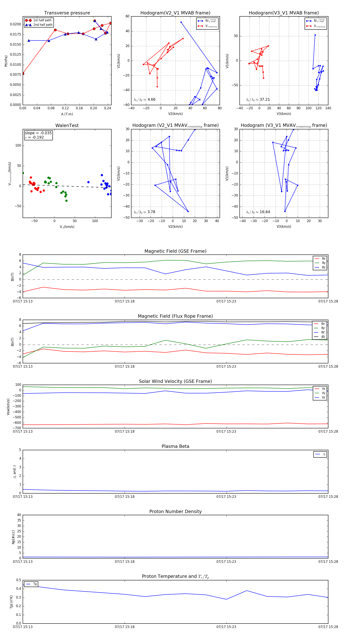Screen dimensions: 351x644
Task: Click 'Vx' legend entry in velocity plot
Action: click(x=320, y=389)
